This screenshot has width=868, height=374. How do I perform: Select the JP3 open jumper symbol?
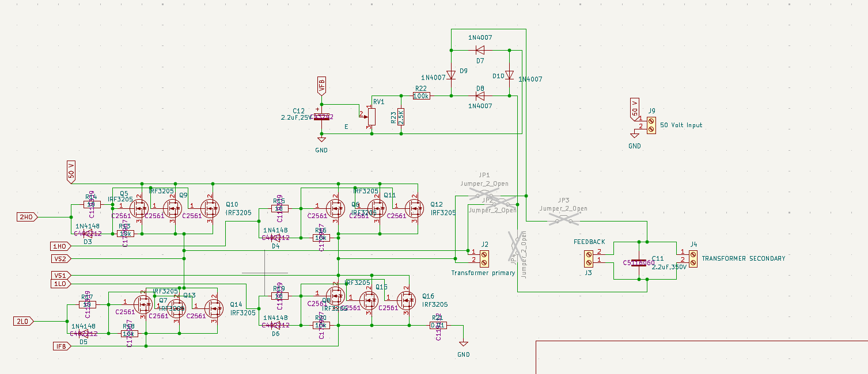pos(564,219)
